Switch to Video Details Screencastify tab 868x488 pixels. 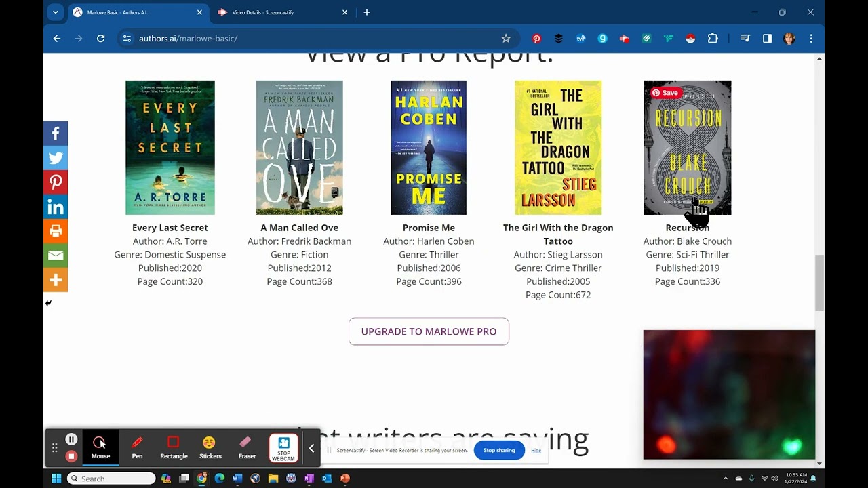[x=283, y=12]
